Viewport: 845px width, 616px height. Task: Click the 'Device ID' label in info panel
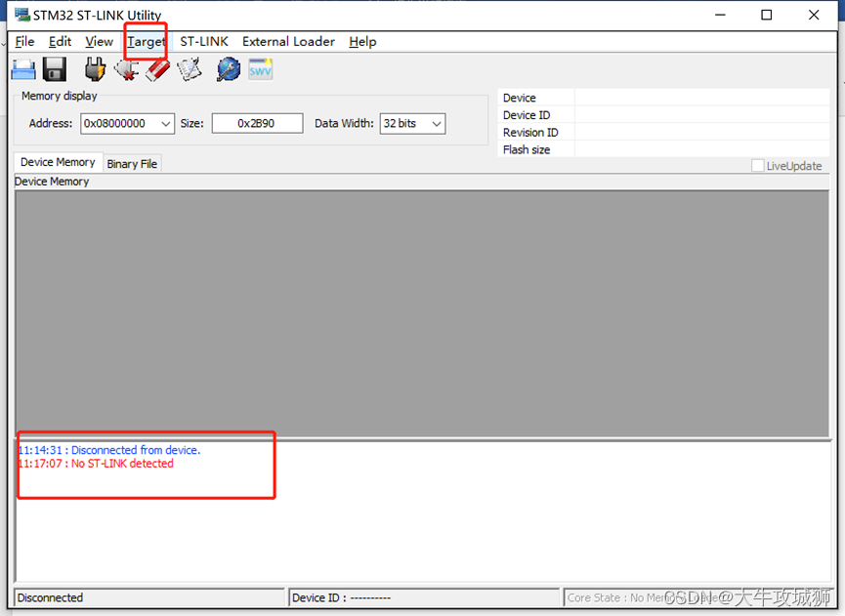coord(527,115)
